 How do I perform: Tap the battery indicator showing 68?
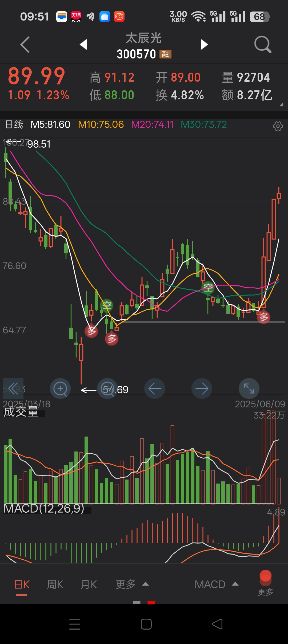(x=260, y=17)
